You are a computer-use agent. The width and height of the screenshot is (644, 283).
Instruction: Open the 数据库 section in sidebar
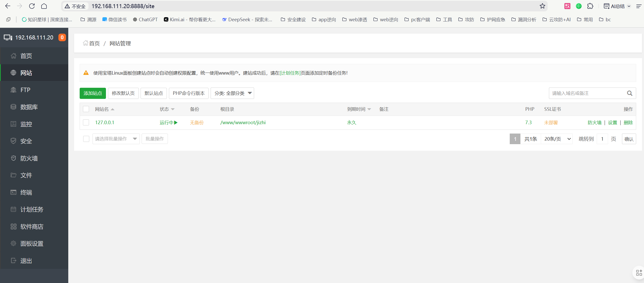(29, 107)
